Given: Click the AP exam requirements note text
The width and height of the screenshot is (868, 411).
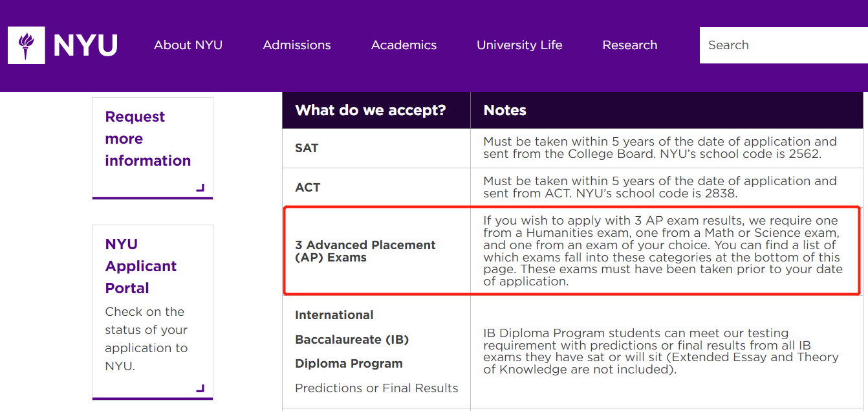Looking at the screenshot, I should pyautogui.click(x=663, y=251).
